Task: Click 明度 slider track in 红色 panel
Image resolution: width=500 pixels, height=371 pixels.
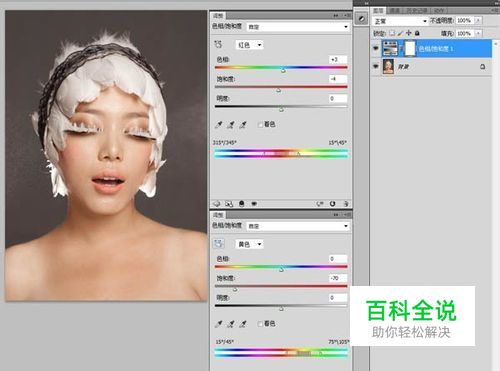Action: click(x=281, y=106)
